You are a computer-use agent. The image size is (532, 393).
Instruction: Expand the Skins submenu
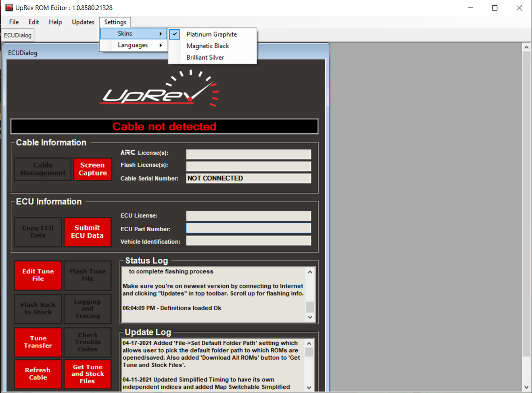coord(133,33)
